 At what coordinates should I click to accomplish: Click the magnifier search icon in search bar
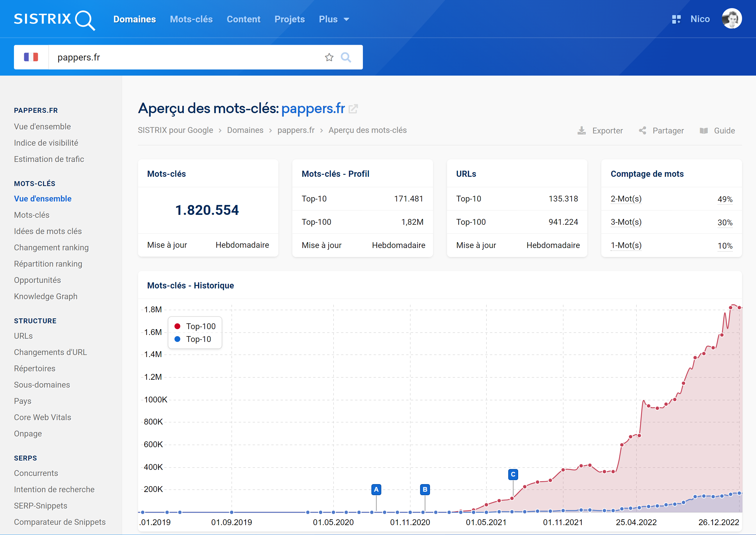346,57
